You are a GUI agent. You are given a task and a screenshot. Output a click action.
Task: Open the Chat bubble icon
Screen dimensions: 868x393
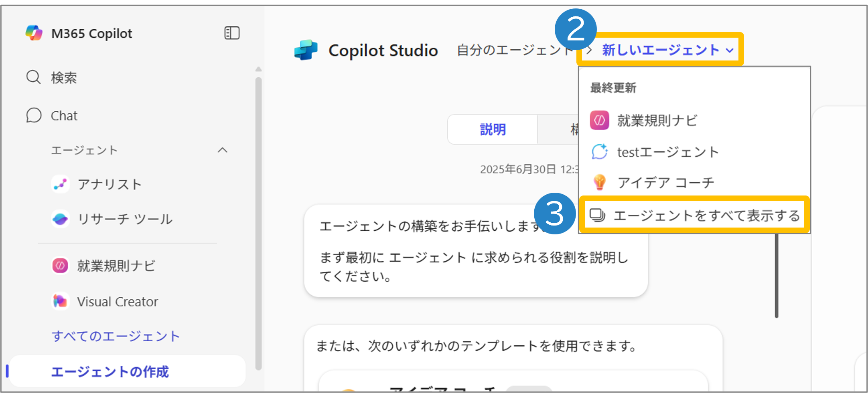(x=34, y=115)
